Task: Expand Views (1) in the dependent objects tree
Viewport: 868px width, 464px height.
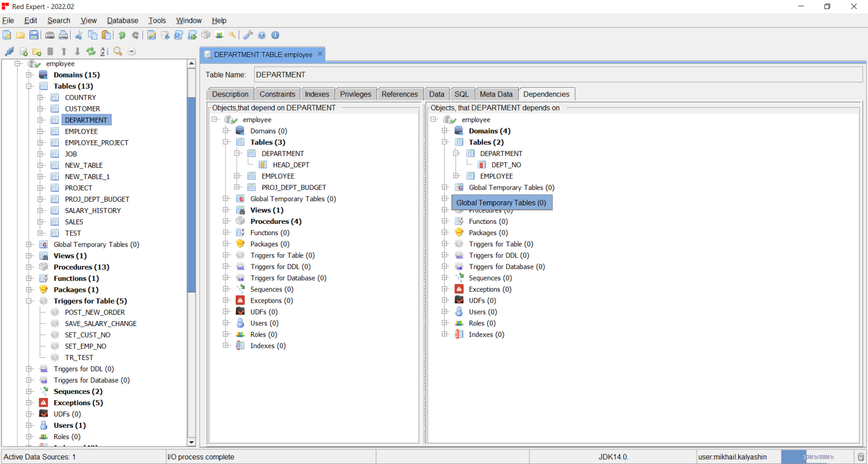Action: click(x=226, y=210)
